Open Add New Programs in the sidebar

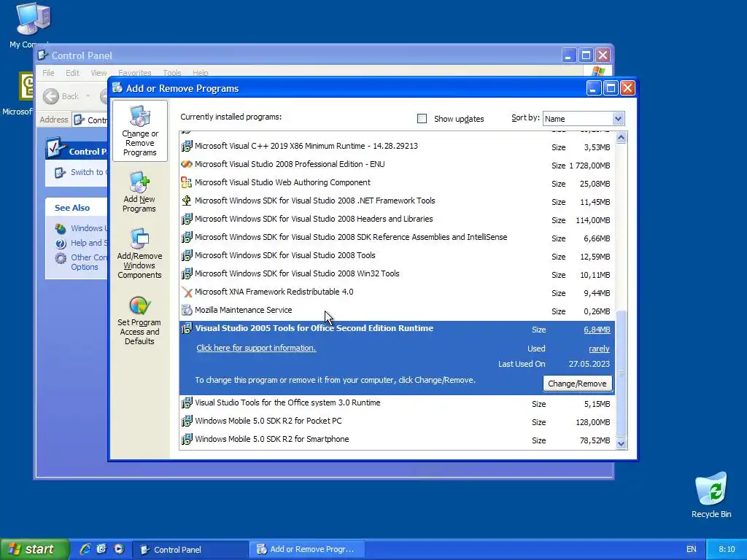click(139, 192)
